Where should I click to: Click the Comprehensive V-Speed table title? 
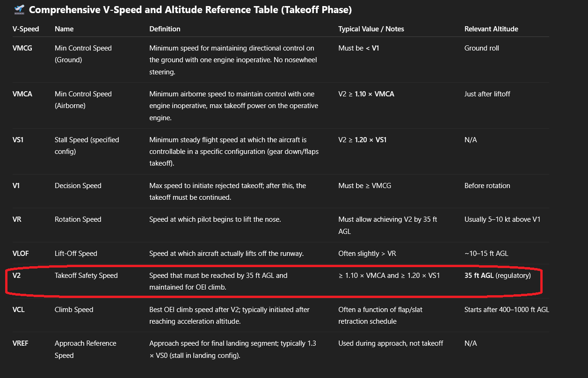click(x=191, y=9)
